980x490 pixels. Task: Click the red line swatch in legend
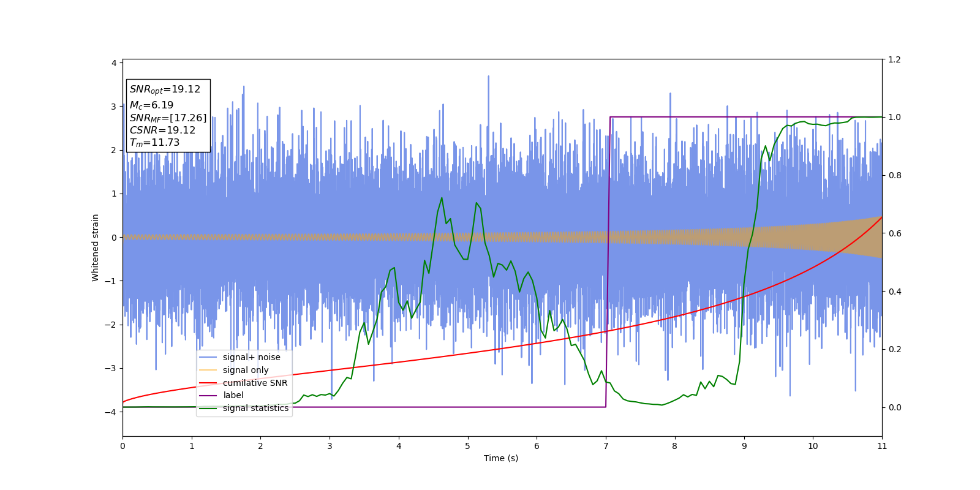208,383
